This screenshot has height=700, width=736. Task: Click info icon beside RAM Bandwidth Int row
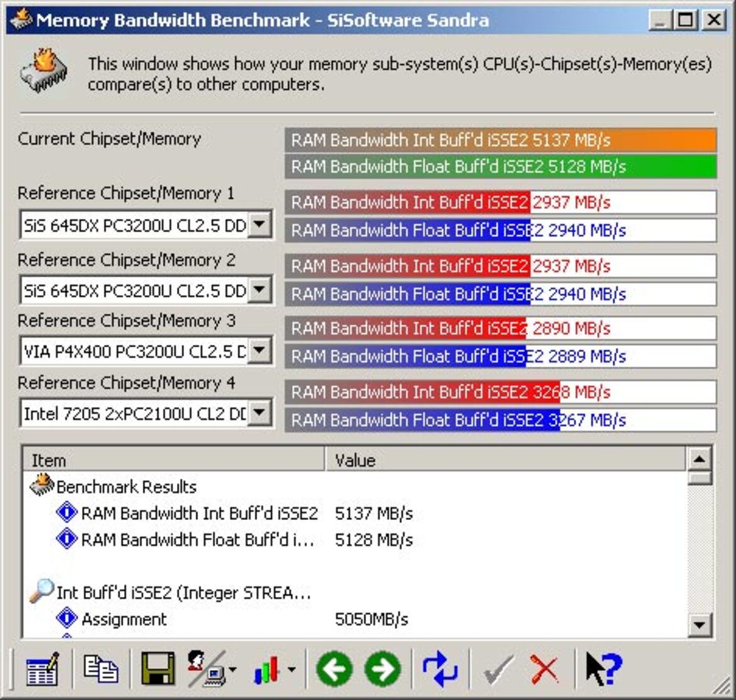click(x=67, y=513)
